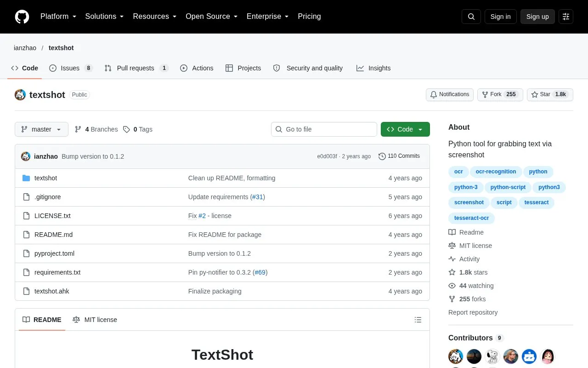Open the textshot folder icon
The width and height of the screenshot is (588, 368).
click(26, 178)
